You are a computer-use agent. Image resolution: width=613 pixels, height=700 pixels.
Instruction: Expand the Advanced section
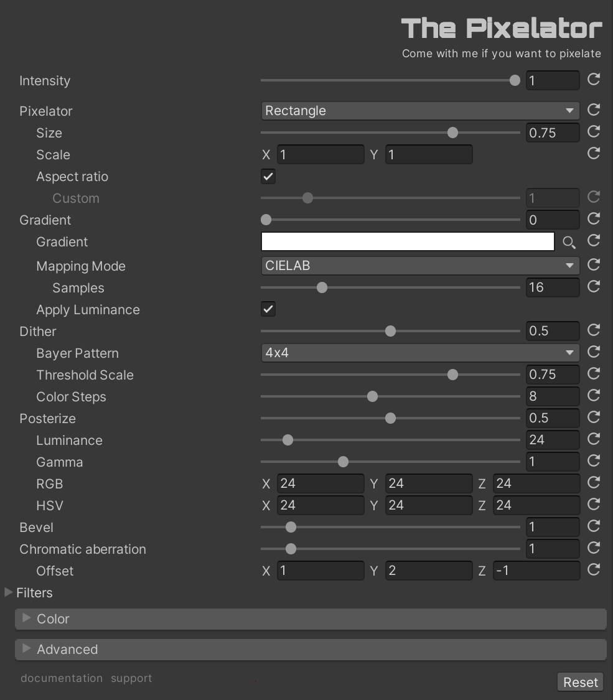311,650
